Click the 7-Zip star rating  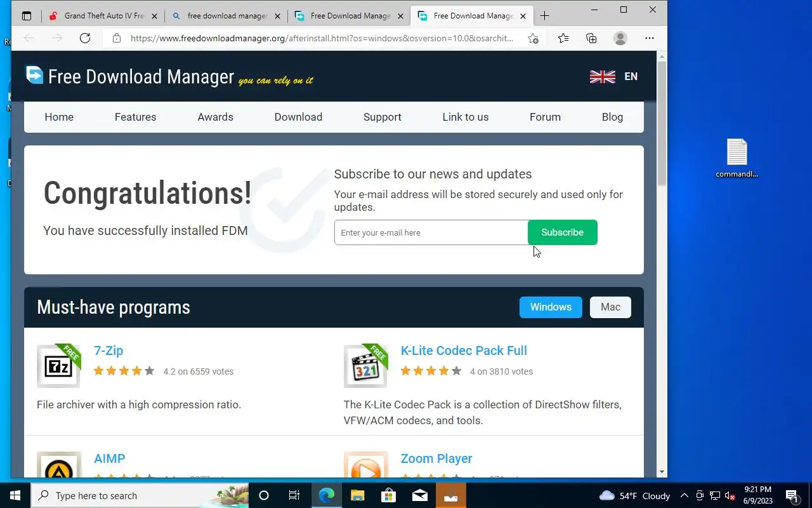tap(124, 371)
